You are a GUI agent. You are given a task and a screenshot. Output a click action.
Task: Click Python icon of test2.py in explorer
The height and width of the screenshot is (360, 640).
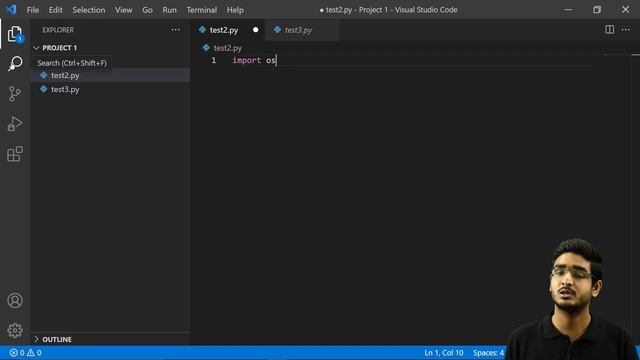[x=44, y=75]
